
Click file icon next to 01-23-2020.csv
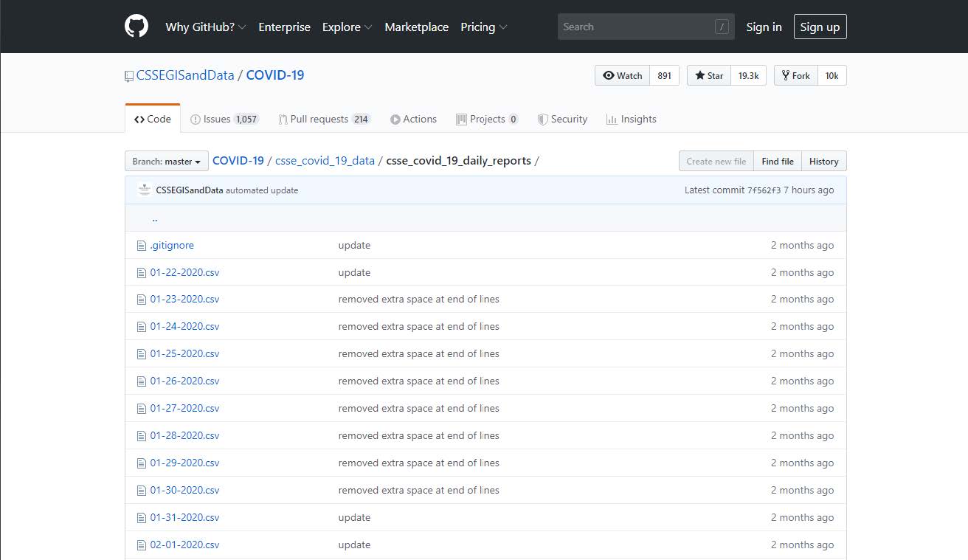pos(142,300)
